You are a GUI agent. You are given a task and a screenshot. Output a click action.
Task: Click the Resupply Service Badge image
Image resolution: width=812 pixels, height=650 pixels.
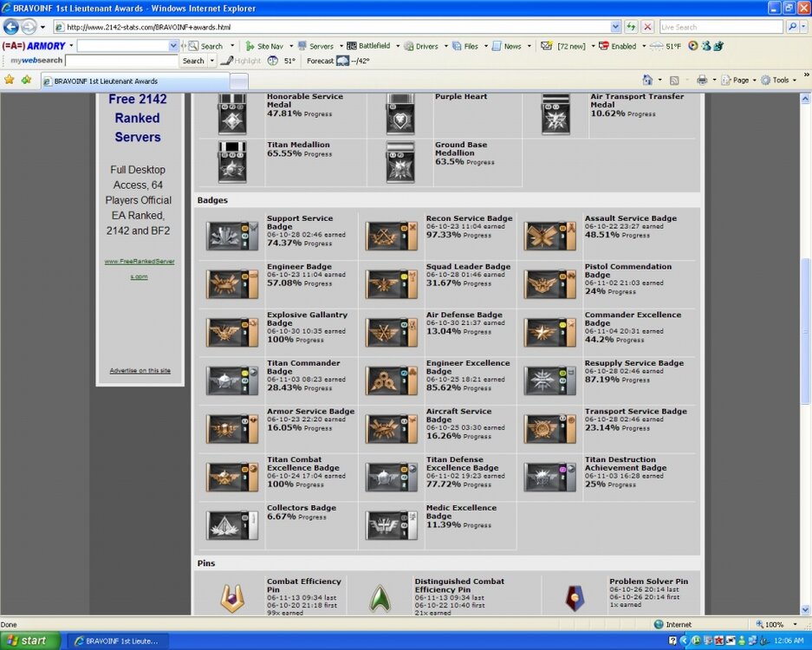click(550, 380)
